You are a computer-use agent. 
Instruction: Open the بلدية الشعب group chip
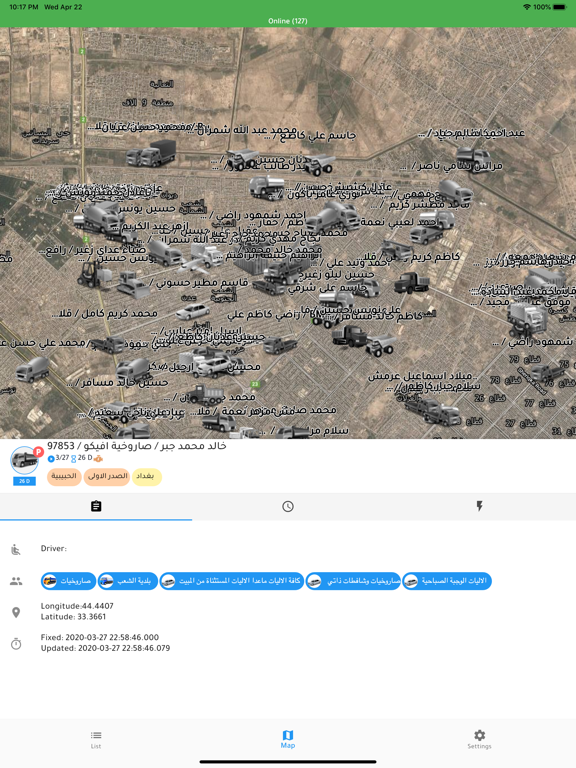(x=127, y=581)
